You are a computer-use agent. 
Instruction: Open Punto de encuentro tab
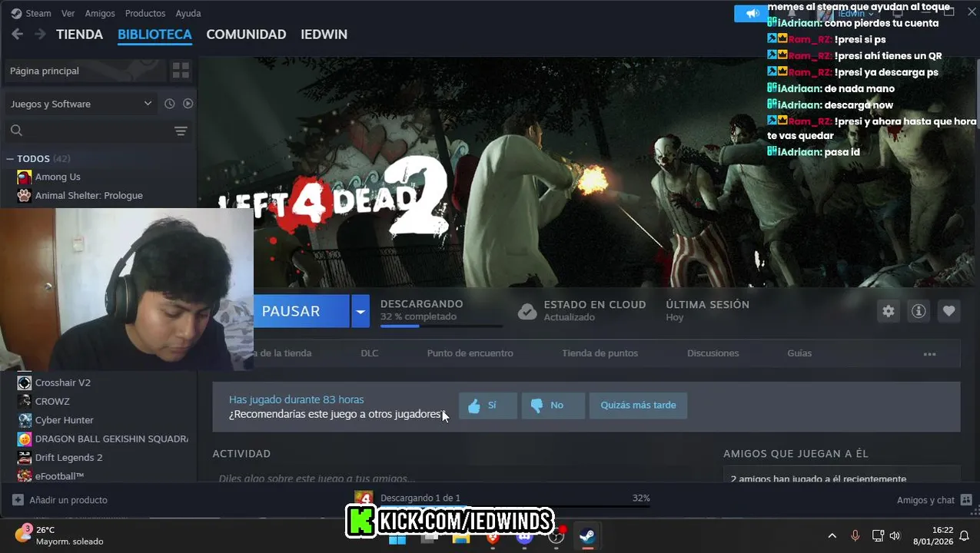click(470, 353)
